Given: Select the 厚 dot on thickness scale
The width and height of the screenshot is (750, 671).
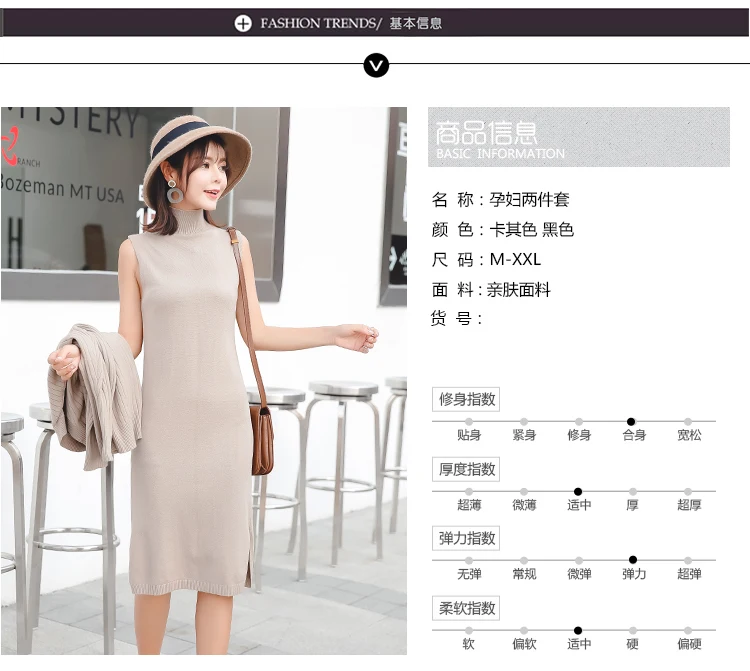Looking at the screenshot, I should pyautogui.click(x=633, y=491).
